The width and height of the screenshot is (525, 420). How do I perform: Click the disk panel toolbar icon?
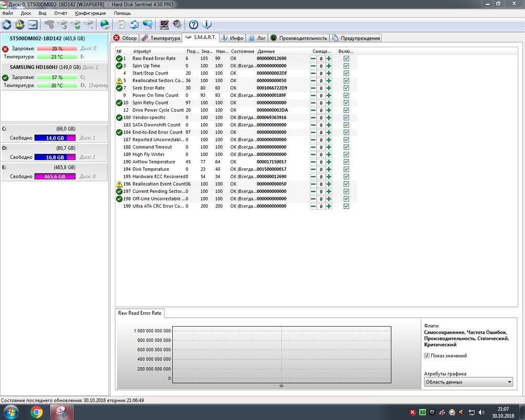[x=32, y=25]
